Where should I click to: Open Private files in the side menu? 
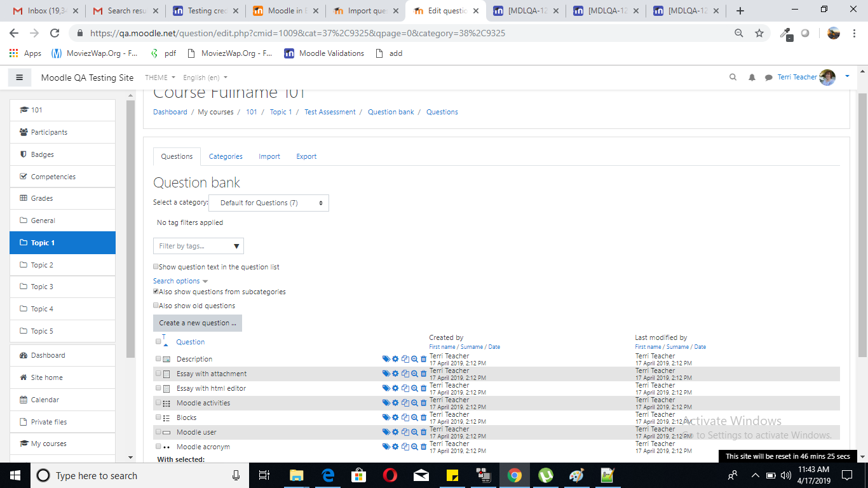[63, 422]
